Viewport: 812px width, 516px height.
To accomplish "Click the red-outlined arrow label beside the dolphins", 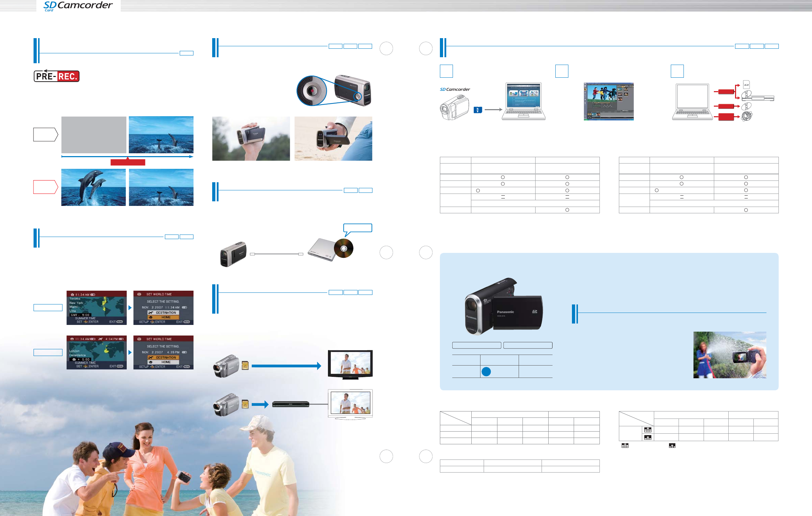I will (45, 187).
